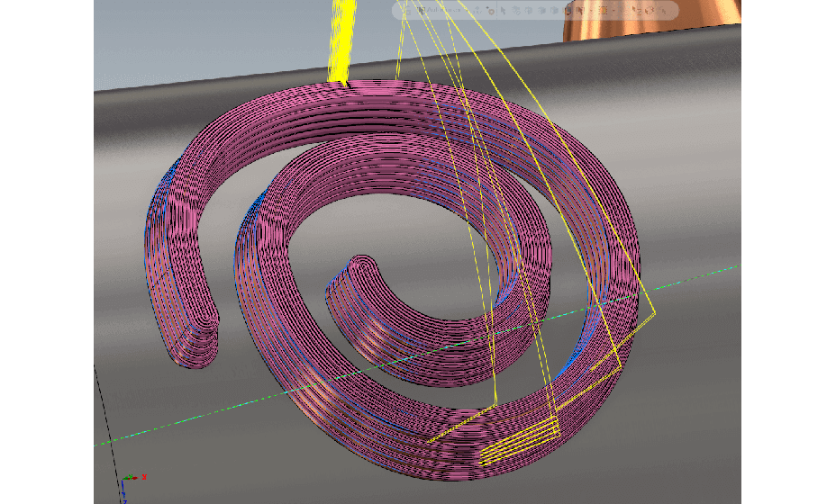Click the AutoCursor icon in selection bar

click(421, 10)
